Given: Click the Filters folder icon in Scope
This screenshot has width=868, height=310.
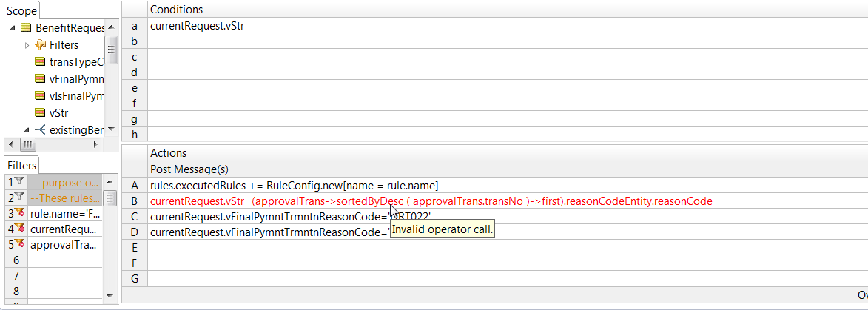Looking at the screenshot, I should (x=40, y=45).
